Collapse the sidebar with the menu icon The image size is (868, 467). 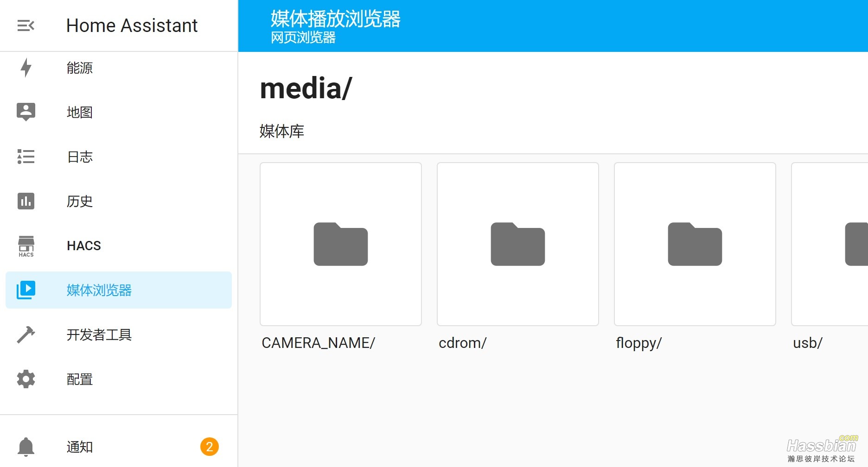(26, 25)
